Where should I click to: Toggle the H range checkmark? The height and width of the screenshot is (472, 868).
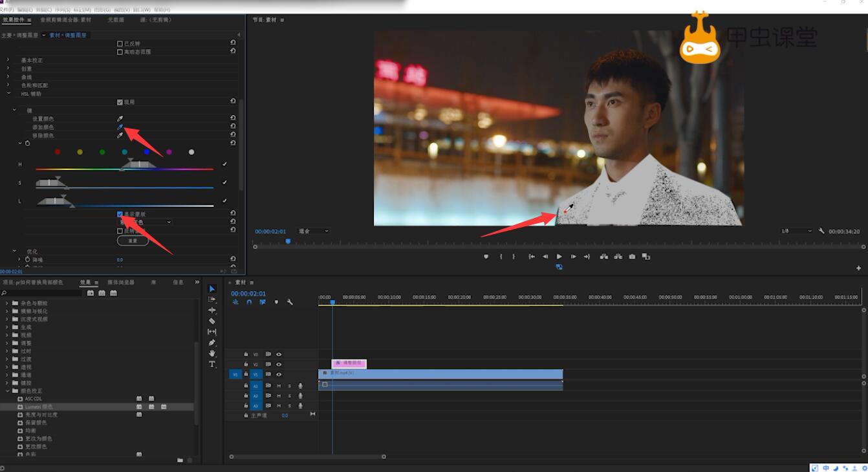pyautogui.click(x=224, y=164)
